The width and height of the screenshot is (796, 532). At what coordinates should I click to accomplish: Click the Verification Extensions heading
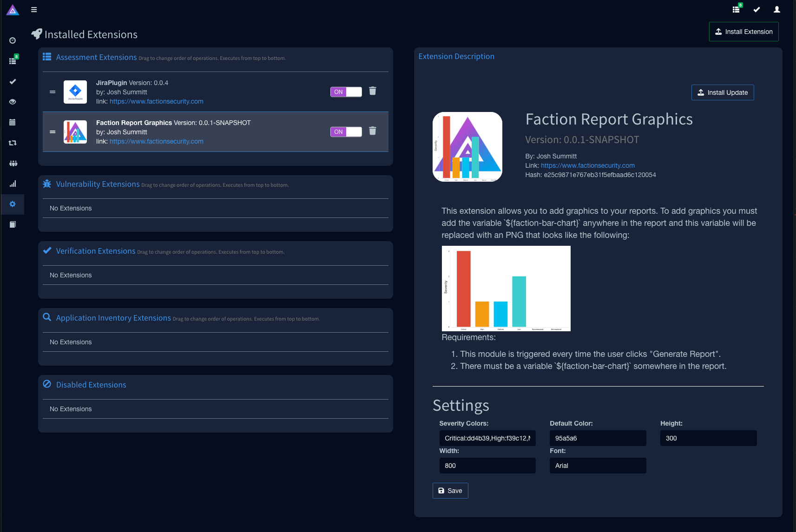click(x=96, y=251)
